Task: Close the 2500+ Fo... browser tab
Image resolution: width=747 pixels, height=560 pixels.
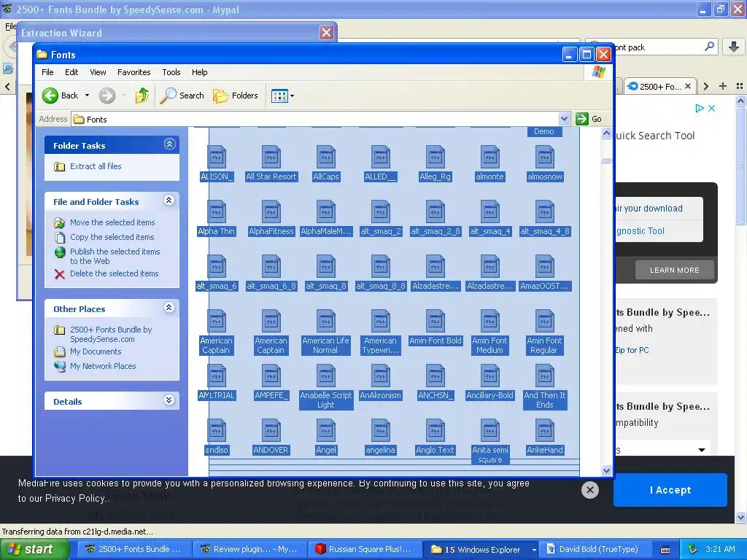Action: pos(687,86)
